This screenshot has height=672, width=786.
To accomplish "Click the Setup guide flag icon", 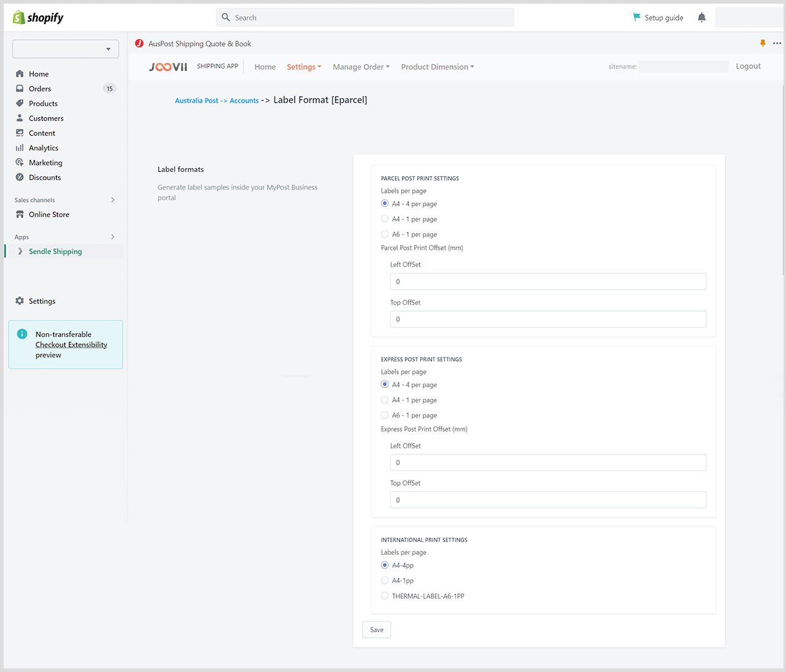I will point(636,17).
